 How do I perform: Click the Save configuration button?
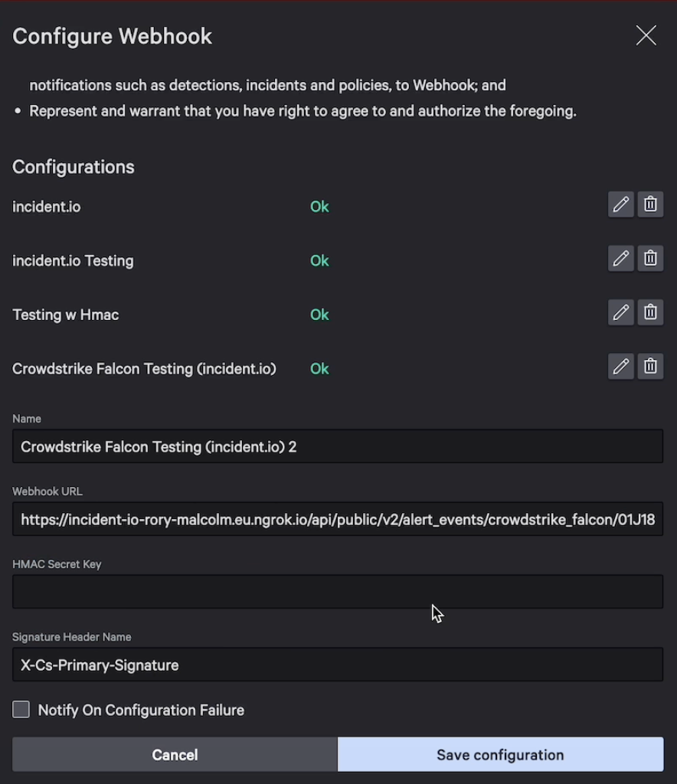(500, 755)
